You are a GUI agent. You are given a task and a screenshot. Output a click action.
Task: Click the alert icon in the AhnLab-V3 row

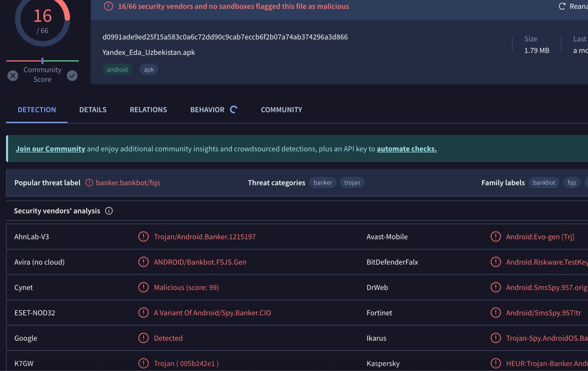tap(143, 236)
